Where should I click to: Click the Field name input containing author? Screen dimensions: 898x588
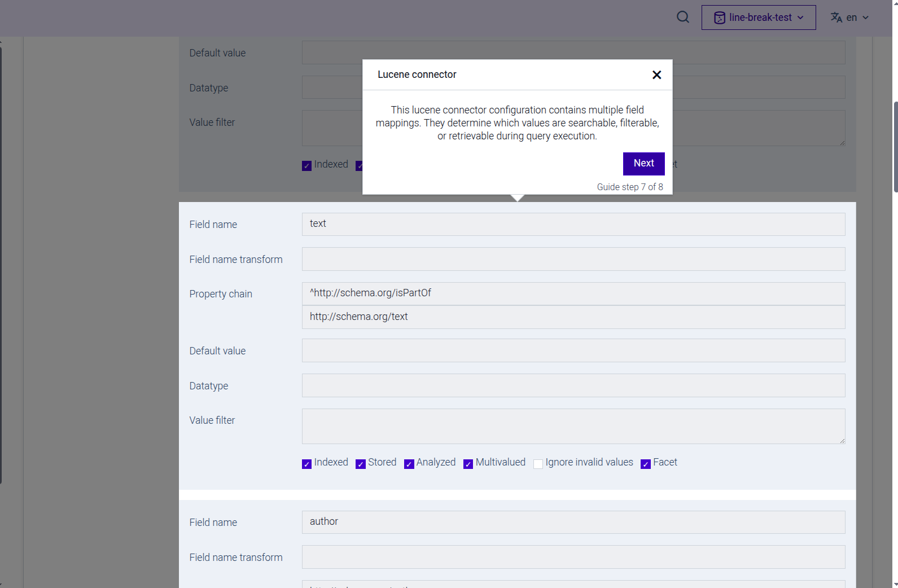(x=573, y=522)
